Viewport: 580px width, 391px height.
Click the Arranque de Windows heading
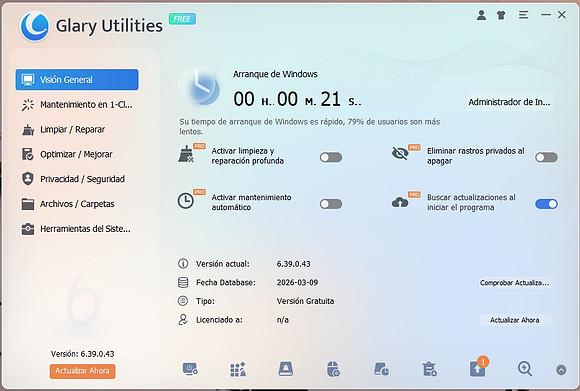[275, 74]
